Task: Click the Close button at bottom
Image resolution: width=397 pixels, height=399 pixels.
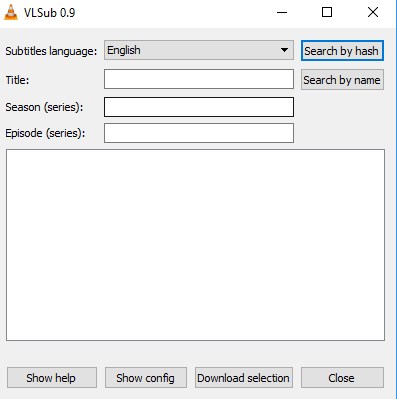Action: pos(342,378)
